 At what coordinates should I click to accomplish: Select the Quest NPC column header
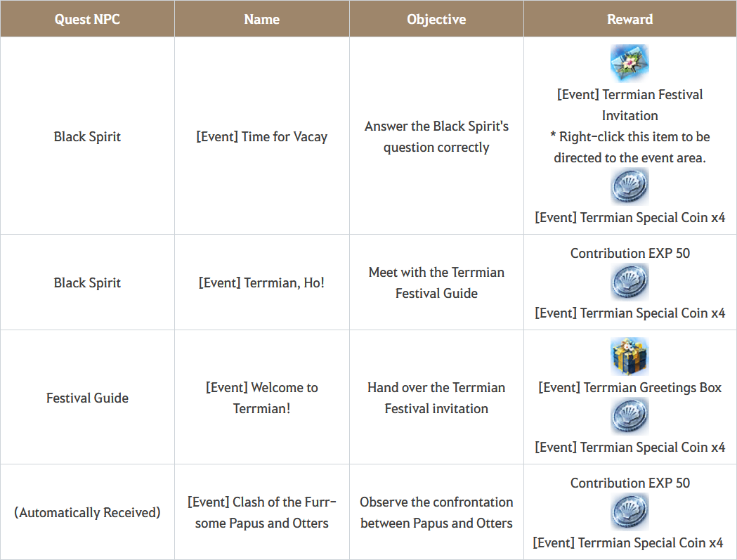87,19
